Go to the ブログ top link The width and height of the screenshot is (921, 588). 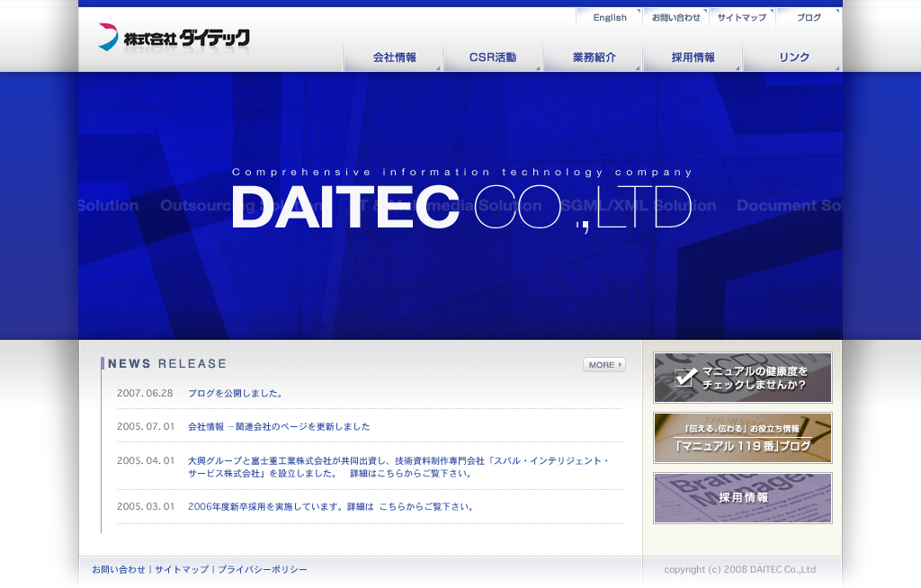[x=808, y=18]
